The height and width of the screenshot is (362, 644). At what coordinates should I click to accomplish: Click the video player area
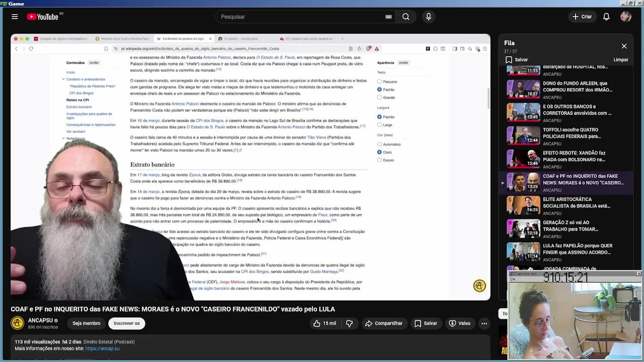251,167
